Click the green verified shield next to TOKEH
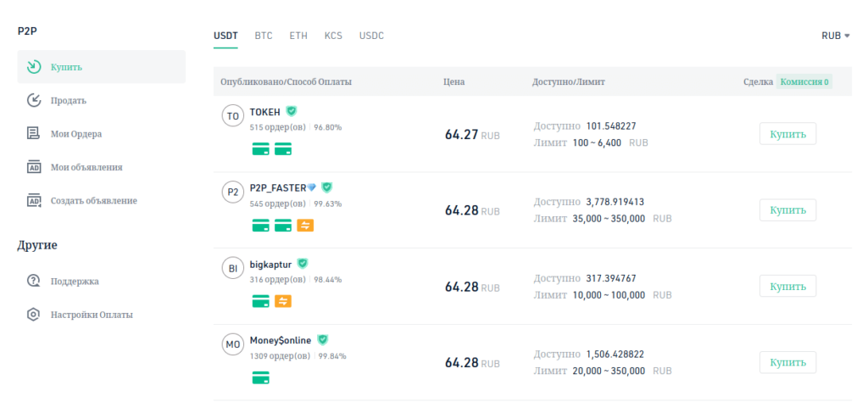The width and height of the screenshot is (868, 402). (x=292, y=111)
